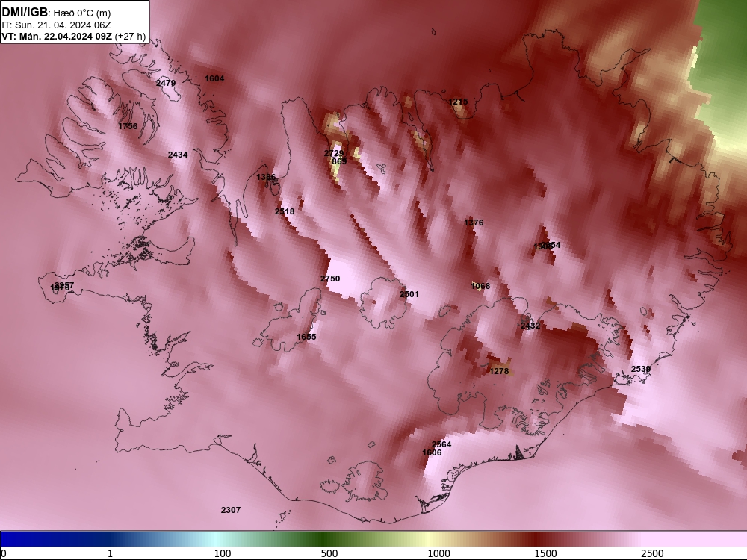
Task: Select the 2432 height label
Action: pos(530,326)
